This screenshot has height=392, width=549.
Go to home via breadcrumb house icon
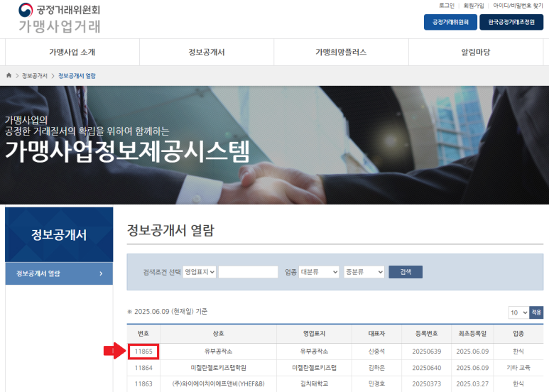(x=9, y=75)
